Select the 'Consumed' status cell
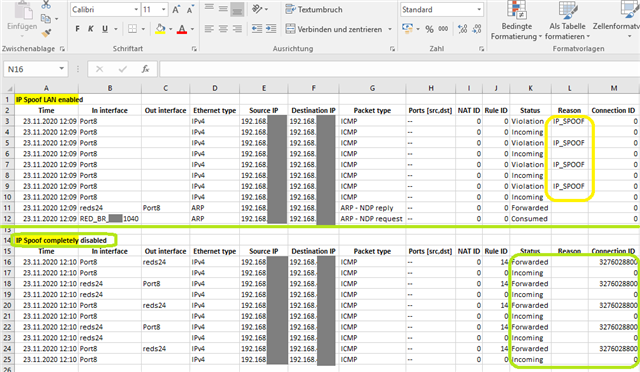Viewport: 640px width, 372px height. pyautogui.click(x=530, y=218)
